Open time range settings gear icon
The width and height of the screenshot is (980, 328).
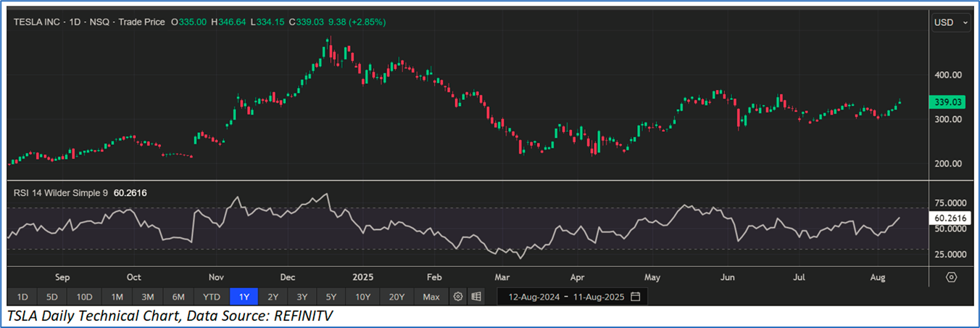tap(457, 297)
